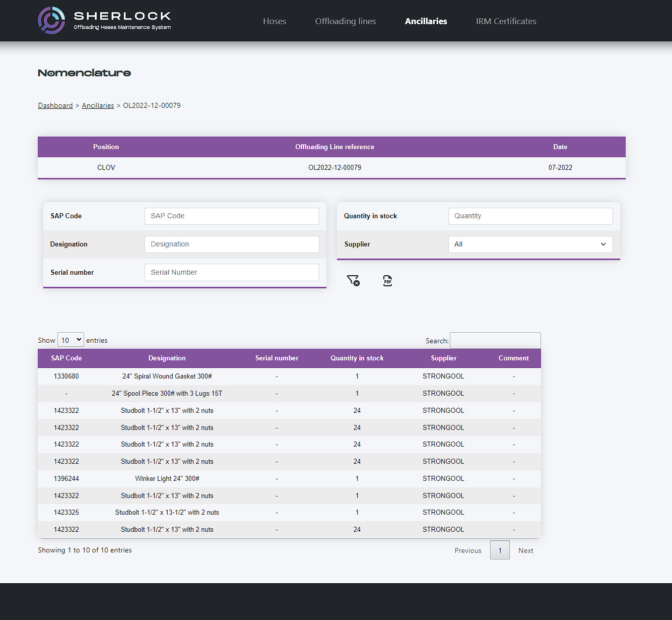Sort by the SAP Code column header
This screenshot has width=672, height=620.
click(x=66, y=358)
